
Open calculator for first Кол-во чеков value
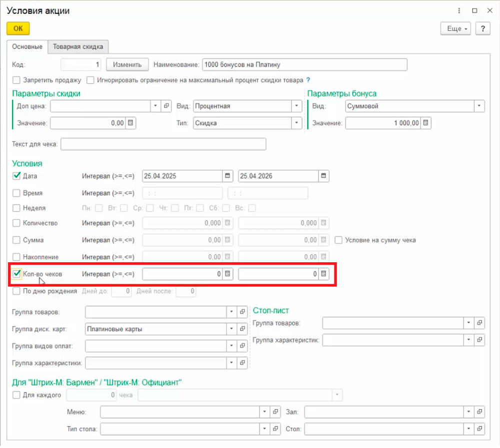[x=227, y=274]
